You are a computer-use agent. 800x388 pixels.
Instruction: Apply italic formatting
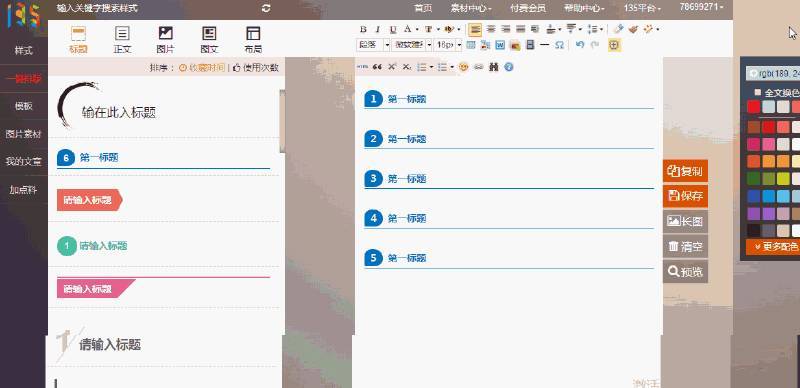coord(378,29)
